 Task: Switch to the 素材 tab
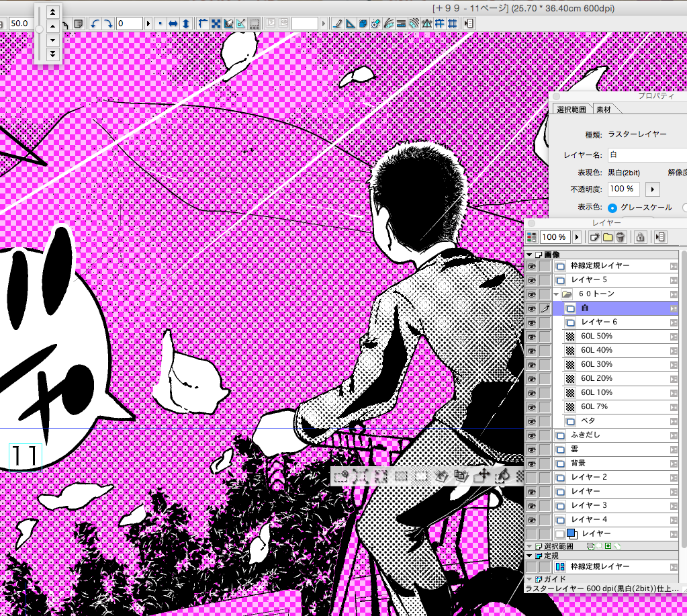(604, 109)
